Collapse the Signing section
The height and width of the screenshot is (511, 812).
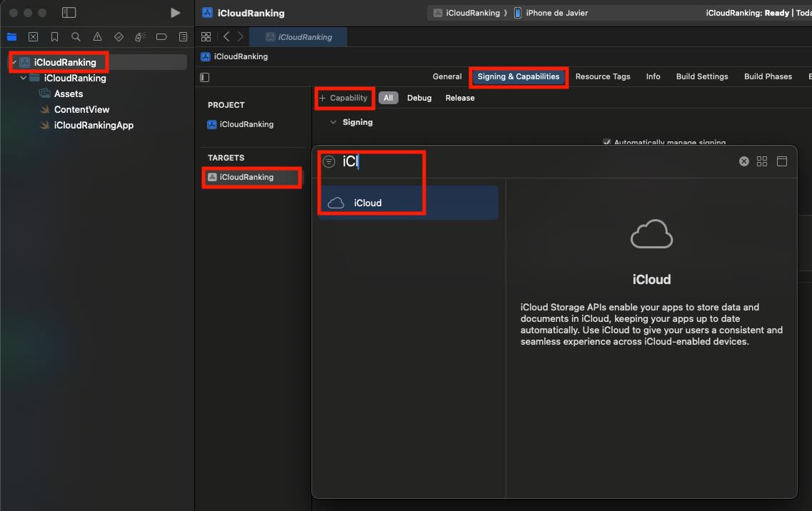pos(333,122)
